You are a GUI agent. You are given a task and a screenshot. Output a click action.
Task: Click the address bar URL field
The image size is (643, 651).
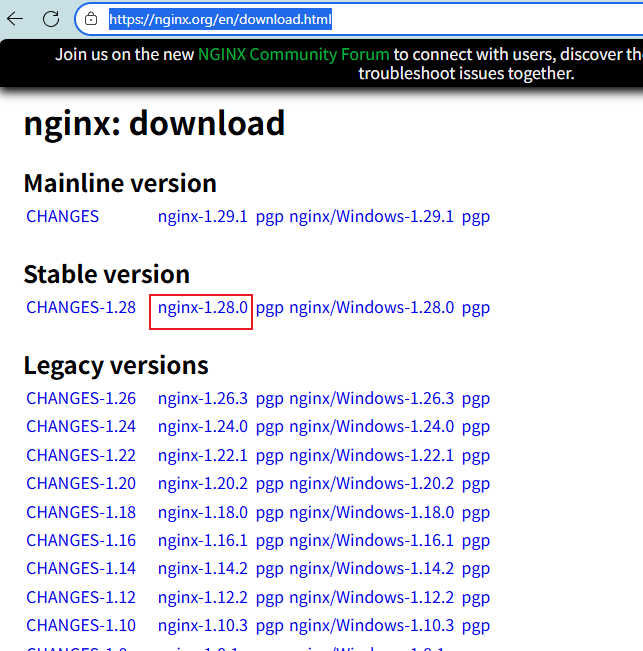361,19
